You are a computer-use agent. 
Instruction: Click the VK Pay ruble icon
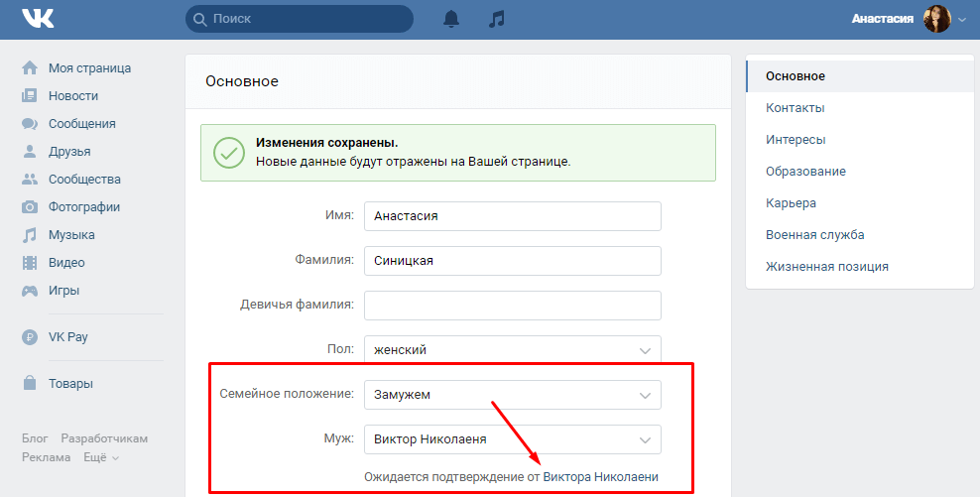(x=30, y=337)
